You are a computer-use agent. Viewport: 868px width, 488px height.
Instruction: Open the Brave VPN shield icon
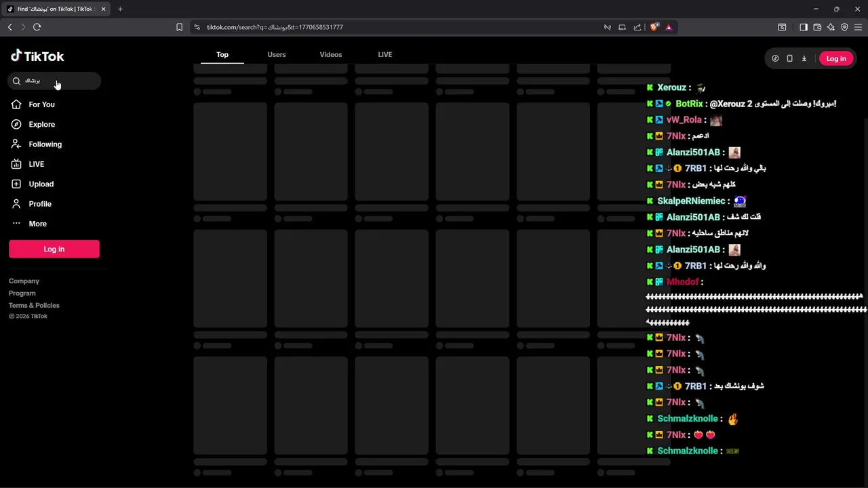tap(844, 27)
